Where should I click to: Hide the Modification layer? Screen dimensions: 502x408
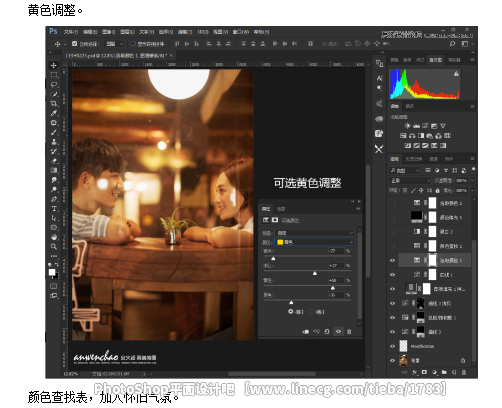pyautogui.click(x=393, y=346)
